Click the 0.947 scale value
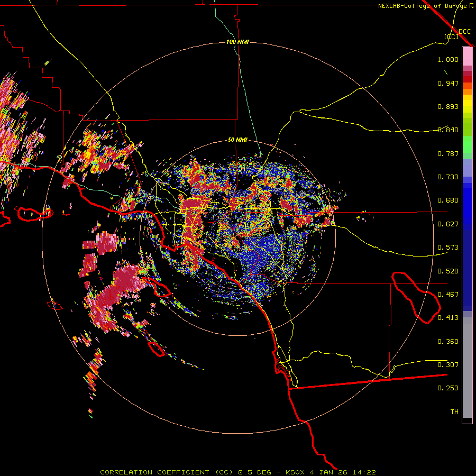Screen dimensions: 476x476 [x=448, y=83]
